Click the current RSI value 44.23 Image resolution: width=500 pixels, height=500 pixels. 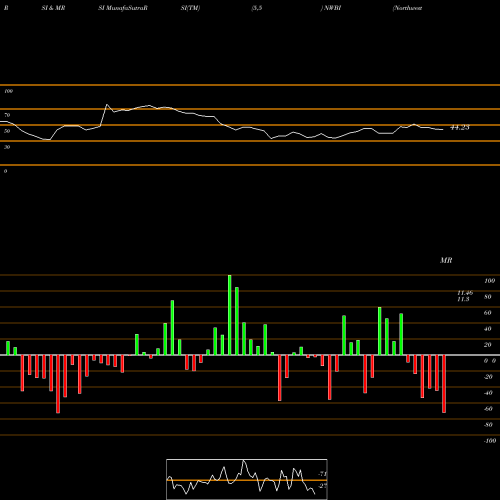[460, 127]
